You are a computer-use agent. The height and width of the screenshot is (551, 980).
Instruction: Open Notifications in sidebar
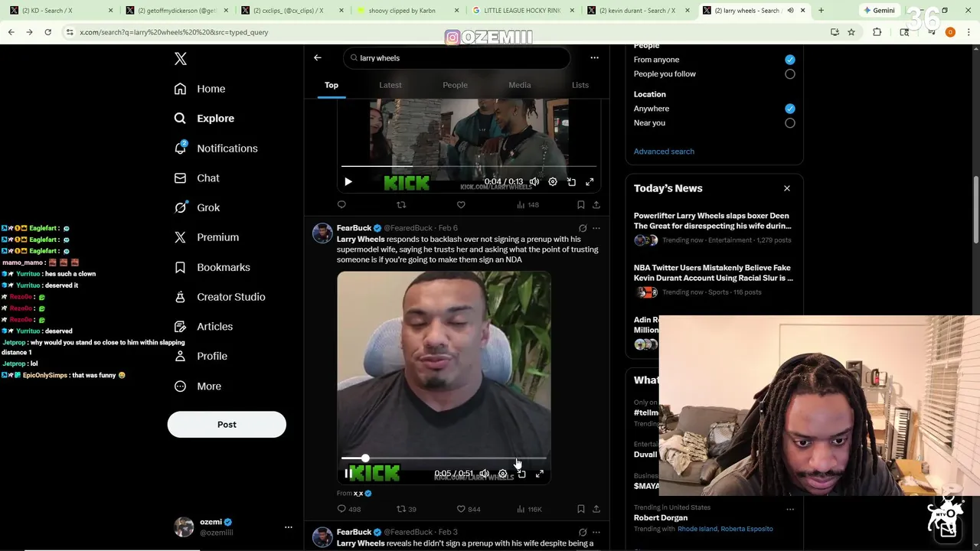216,148
